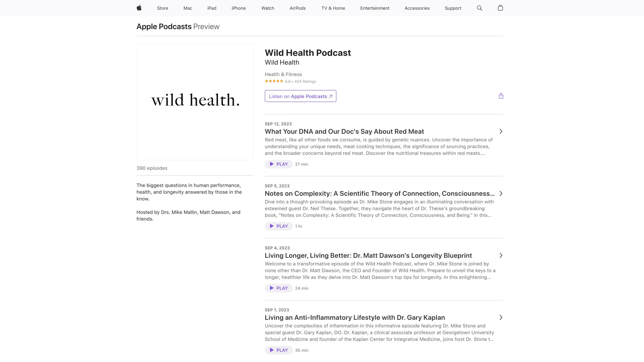This screenshot has width=644, height=362.
Task: Click the 'SEP 1, 2023' date
Action: (277, 310)
